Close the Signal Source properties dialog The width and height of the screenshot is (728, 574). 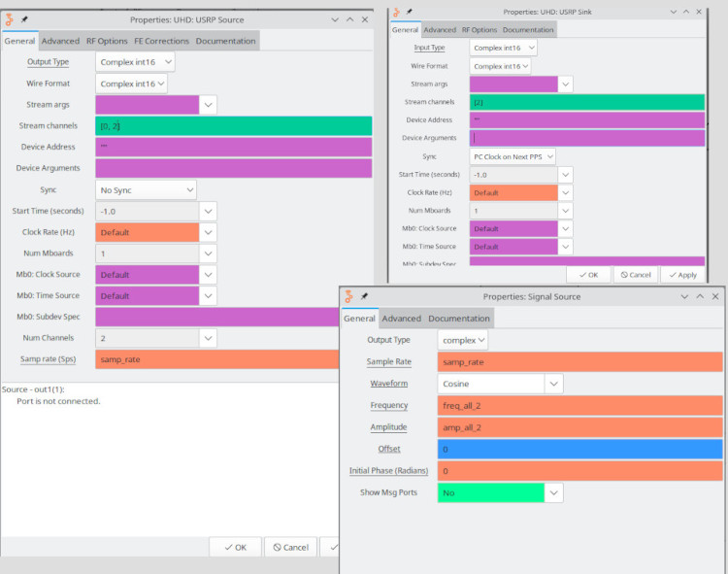[x=716, y=295]
